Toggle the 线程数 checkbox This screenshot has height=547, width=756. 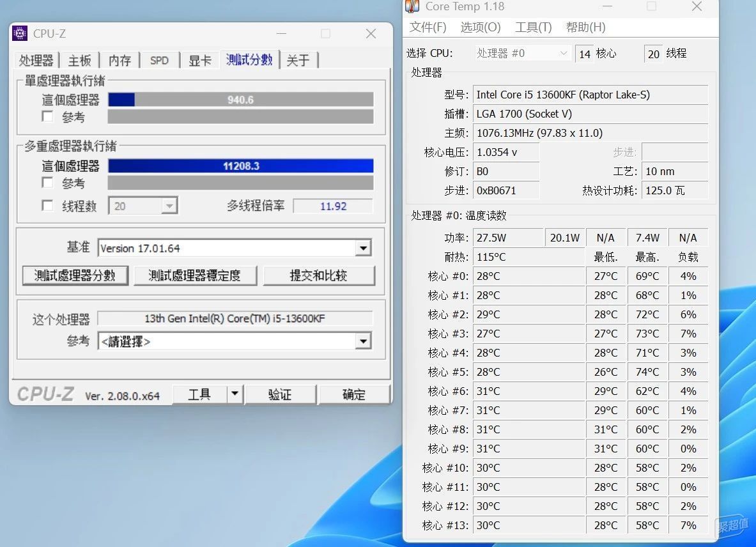click(47, 206)
